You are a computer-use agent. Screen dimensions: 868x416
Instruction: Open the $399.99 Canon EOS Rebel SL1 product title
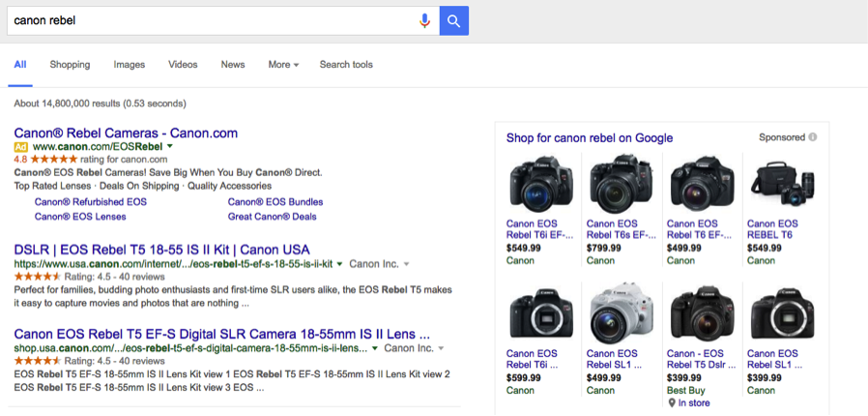click(774, 359)
